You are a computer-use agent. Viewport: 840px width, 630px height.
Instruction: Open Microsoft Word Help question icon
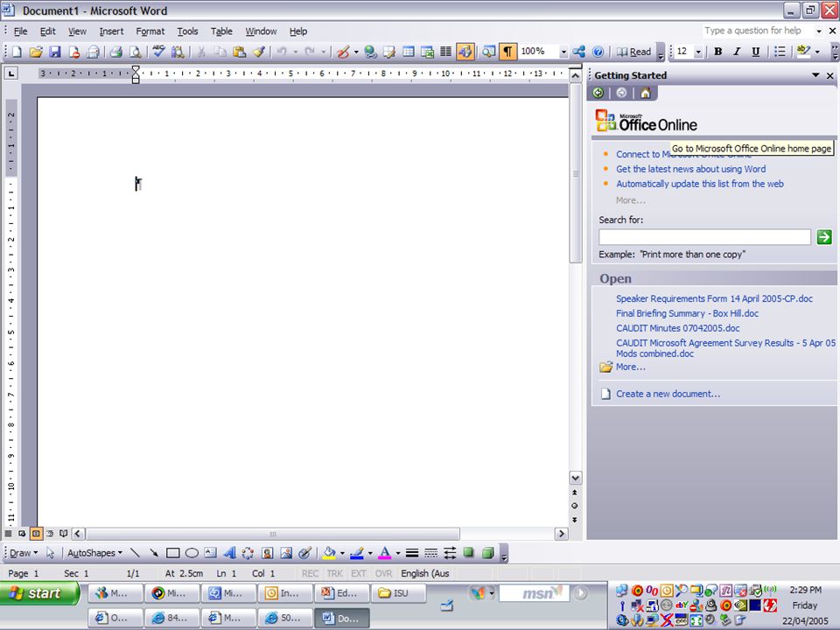point(598,52)
